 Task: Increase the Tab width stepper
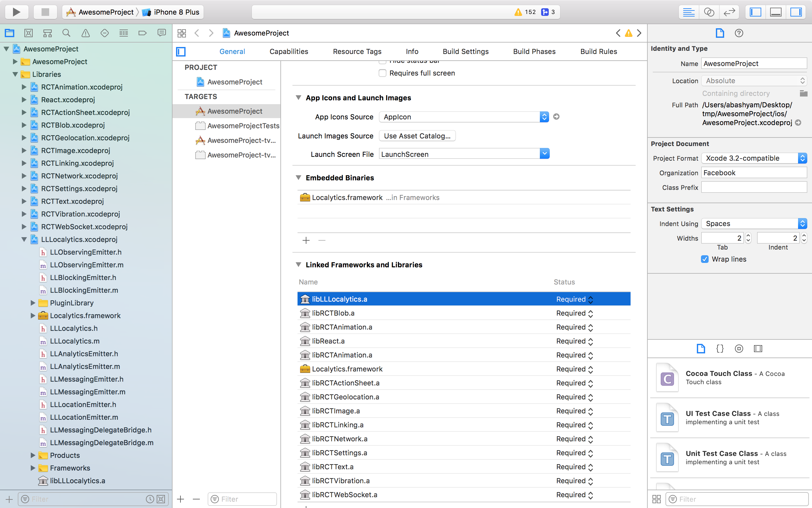click(748, 235)
